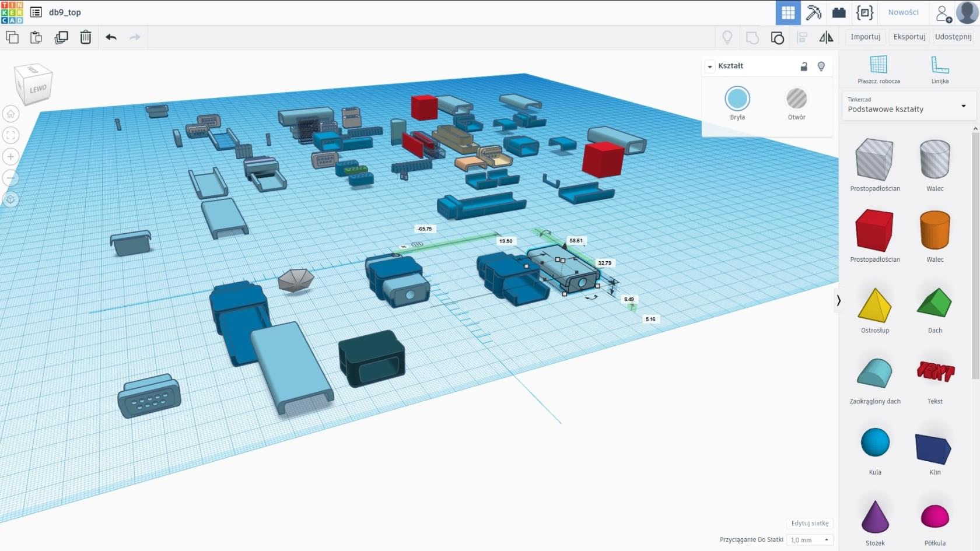Click the Home view button
Image resolution: width=980 pixels, height=551 pixels.
10,114
